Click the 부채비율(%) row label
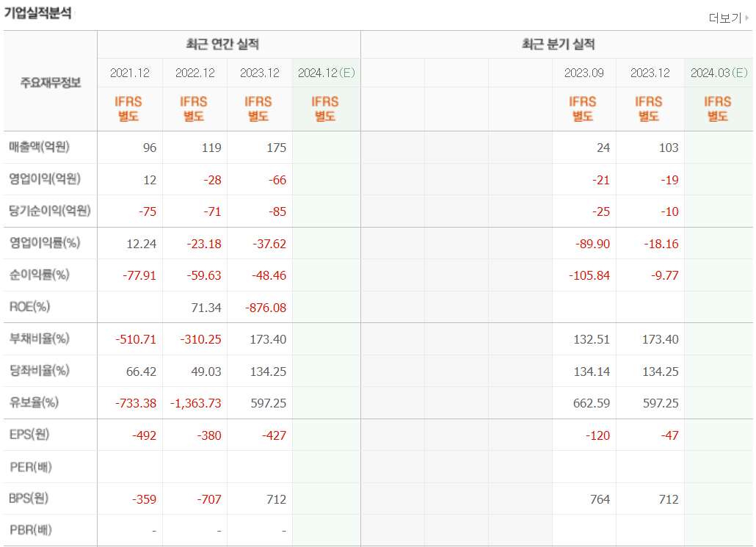Viewport: 756px width, 547px height. coord(39,338)
